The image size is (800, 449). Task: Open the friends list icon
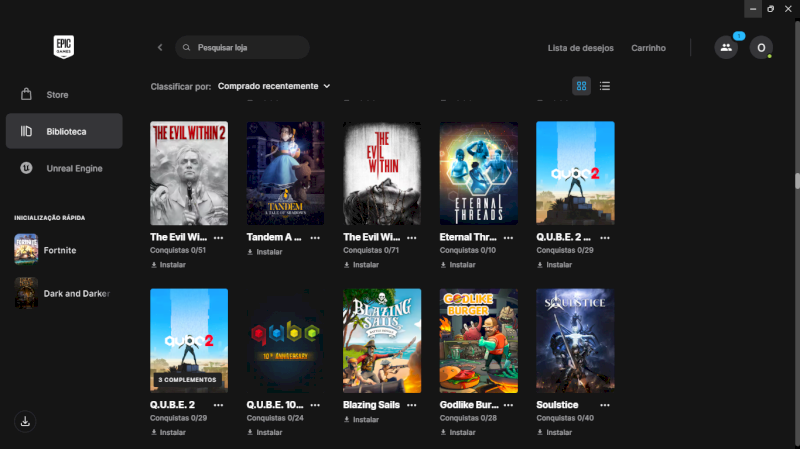click(x=726, y=48)
